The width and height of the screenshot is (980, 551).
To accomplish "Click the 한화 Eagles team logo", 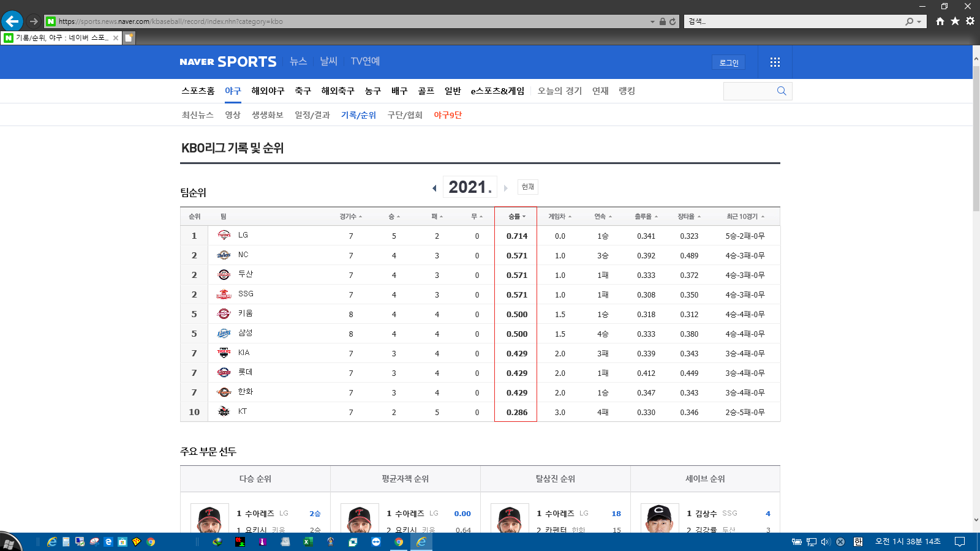I will coord(224,392).
